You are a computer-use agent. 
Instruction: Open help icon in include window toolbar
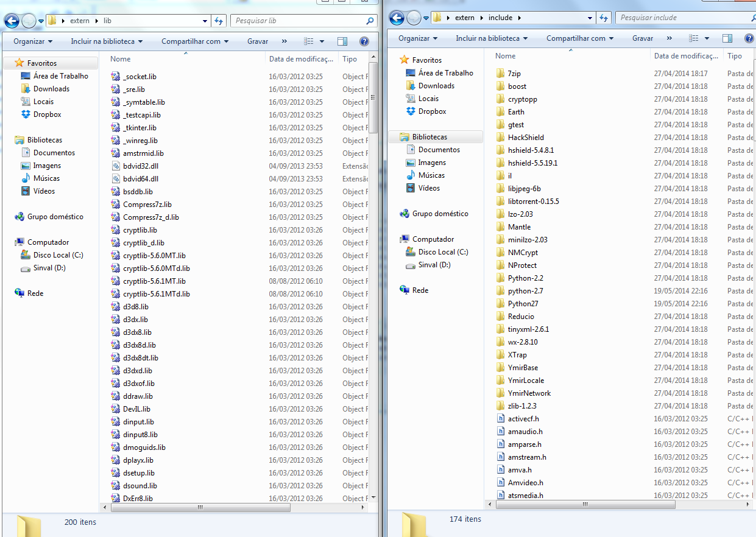coord(749,38)
